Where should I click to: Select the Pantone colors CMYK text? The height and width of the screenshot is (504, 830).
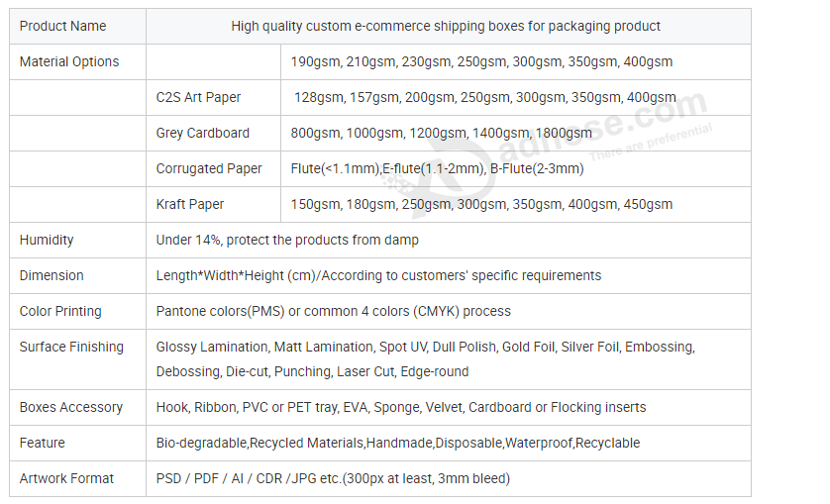pyautogui.click(x=334, y=311)
